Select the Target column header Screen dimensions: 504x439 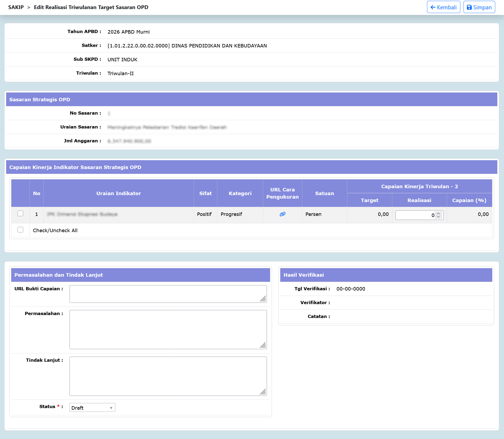[x=369, y=200]
